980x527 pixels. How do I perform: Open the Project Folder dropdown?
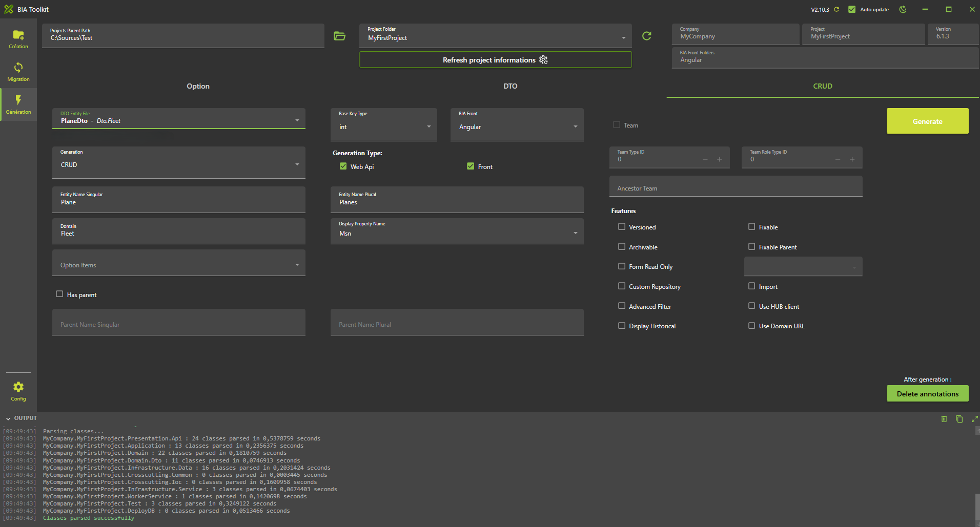(x=496, y=36)
